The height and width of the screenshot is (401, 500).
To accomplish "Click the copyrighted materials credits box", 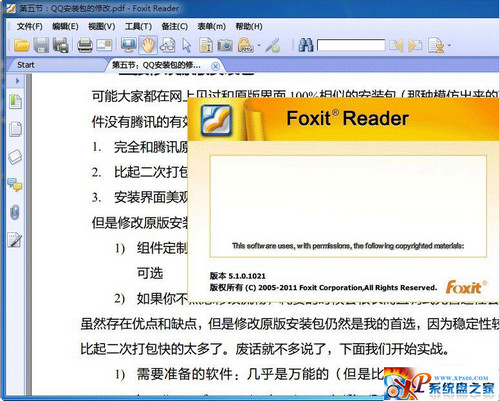I will point(348,206).
